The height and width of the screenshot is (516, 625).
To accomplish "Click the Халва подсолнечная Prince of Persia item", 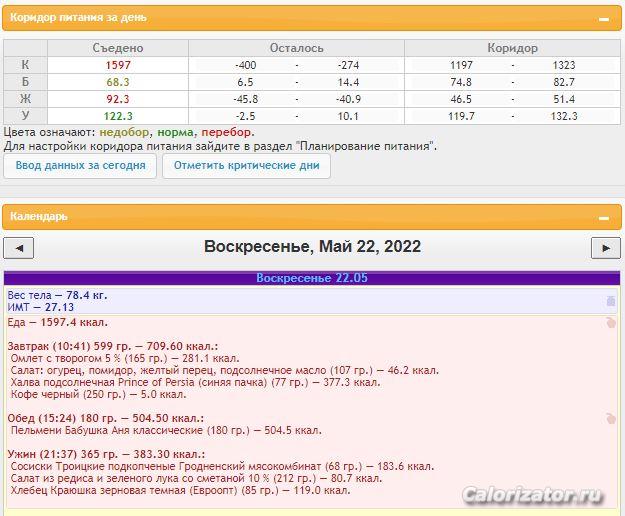I will (x=195, y=381).
